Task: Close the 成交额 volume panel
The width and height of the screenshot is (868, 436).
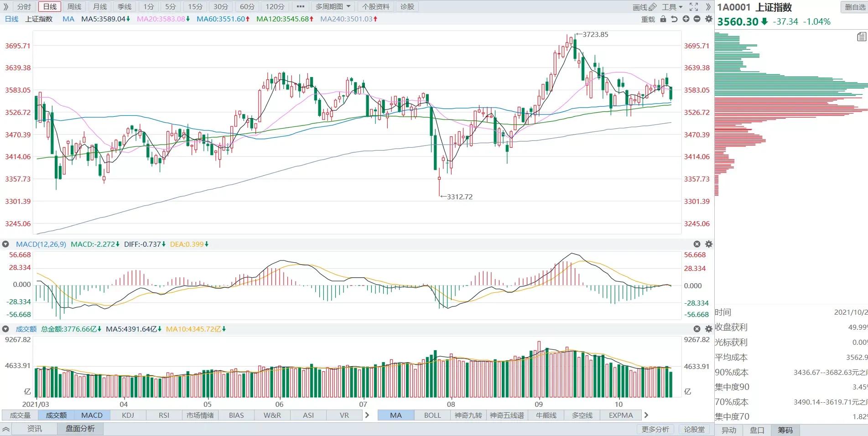Action: (697, 329)
